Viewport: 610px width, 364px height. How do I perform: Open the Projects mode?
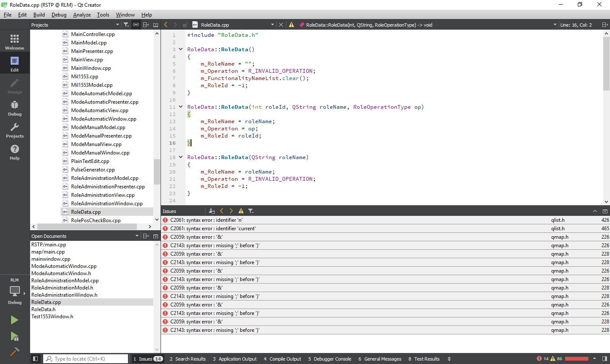click(x=14, y=130)
